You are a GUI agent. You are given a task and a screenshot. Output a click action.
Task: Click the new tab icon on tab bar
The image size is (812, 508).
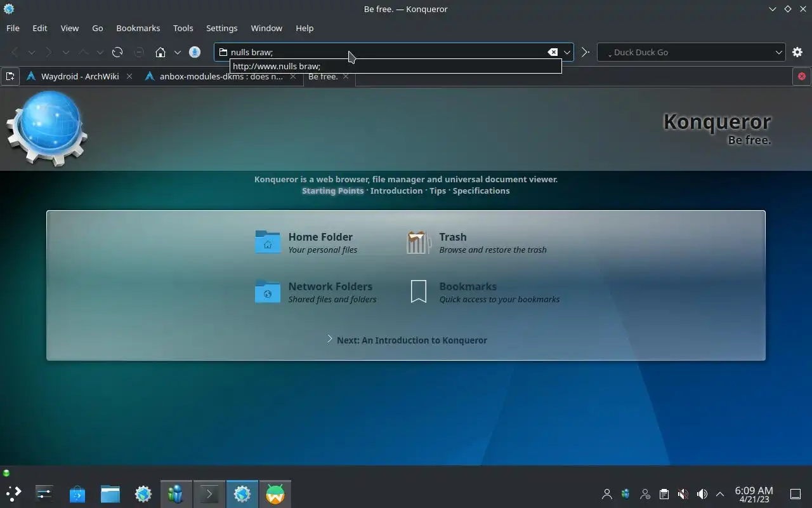10,76
